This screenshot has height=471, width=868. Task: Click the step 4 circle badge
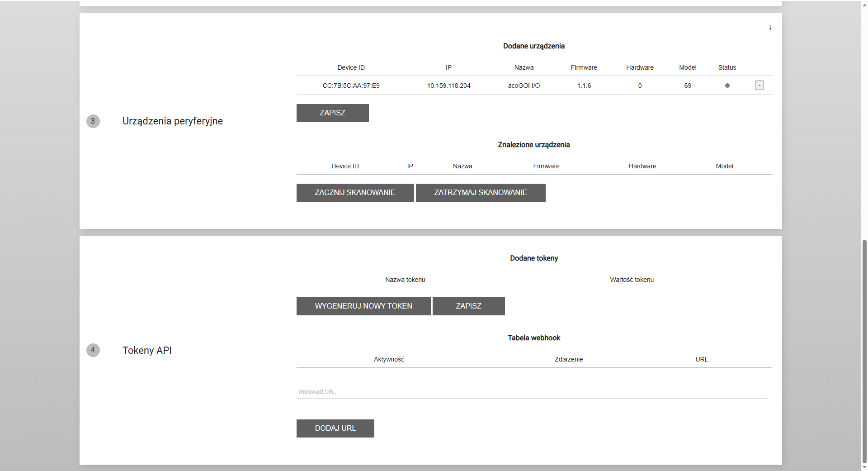93,350
